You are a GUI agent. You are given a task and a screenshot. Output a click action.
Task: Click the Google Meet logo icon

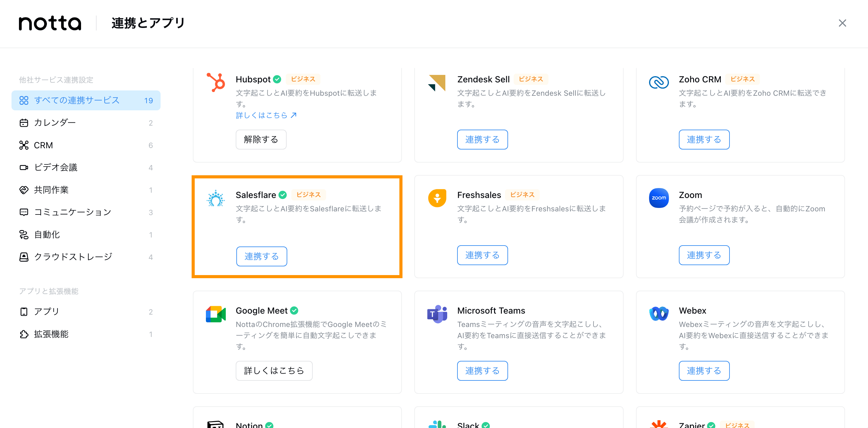click(x=216, y=314)
